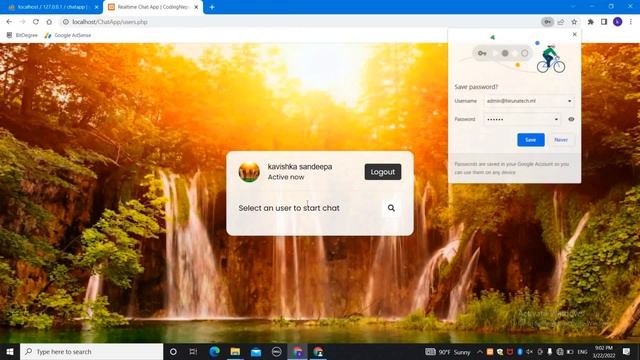This screenshot has width=640, height=360.
Task: Click the browser home icon
Action: click(49, 22)
